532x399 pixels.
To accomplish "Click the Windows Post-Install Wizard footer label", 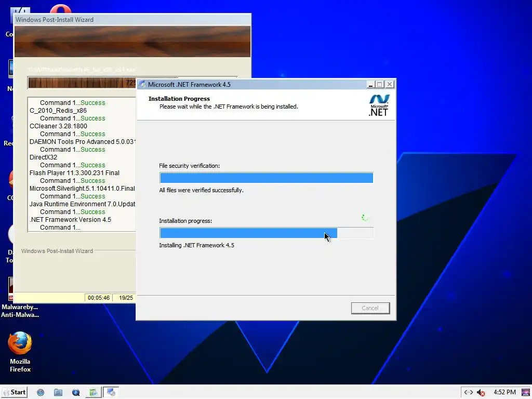I will pos(57,251).
